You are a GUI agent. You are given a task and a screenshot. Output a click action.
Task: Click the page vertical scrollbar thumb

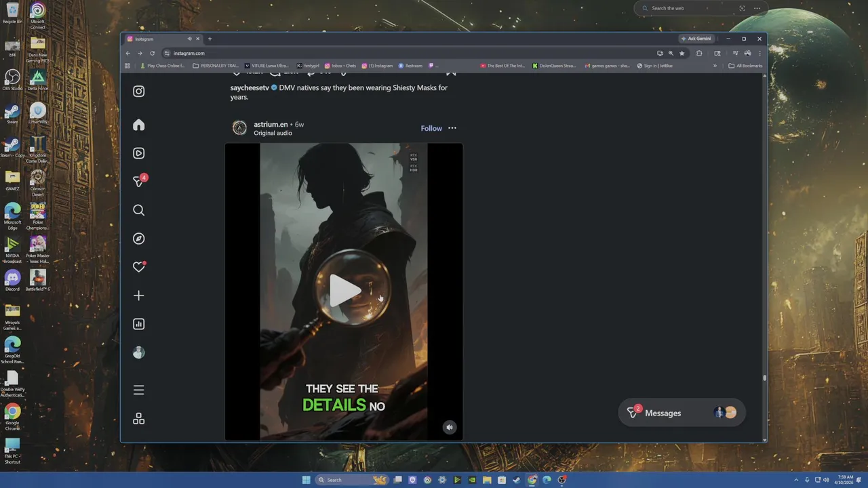pyautogui.click(x=764, y=378)
